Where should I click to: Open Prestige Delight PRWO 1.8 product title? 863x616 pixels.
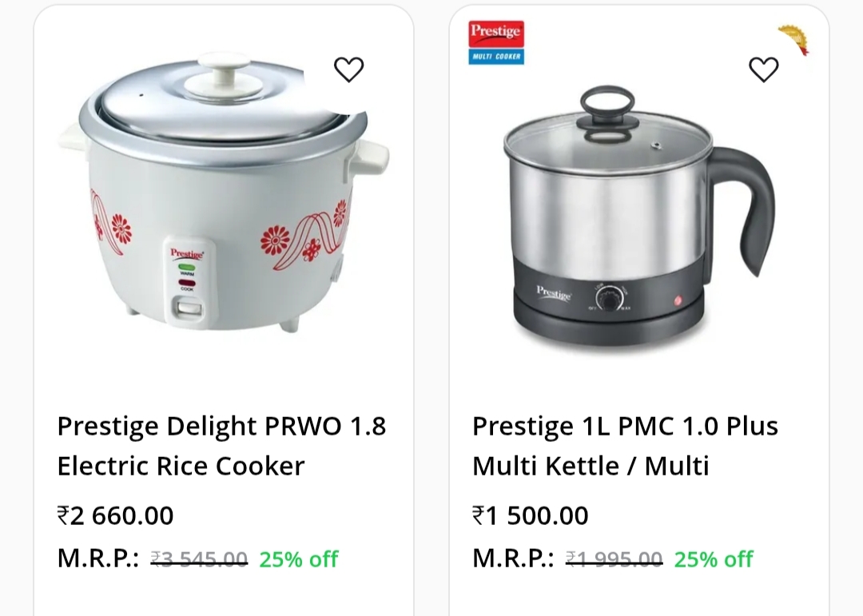tap(221, 446)
